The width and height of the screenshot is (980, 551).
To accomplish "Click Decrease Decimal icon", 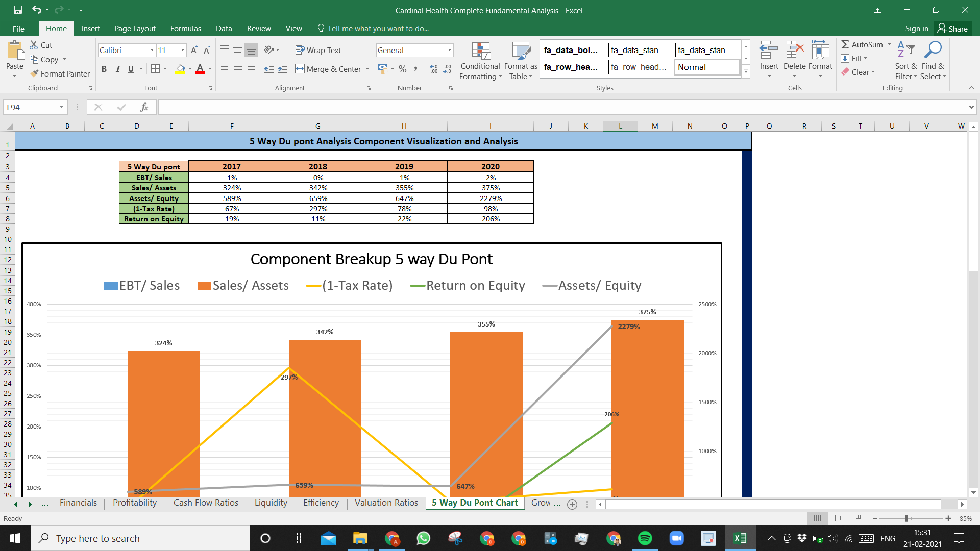I will click(447, 69).
